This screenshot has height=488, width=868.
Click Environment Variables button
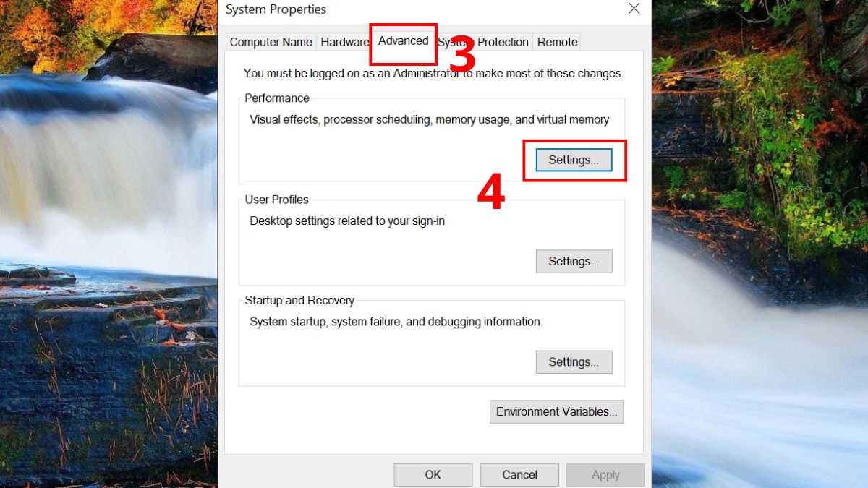click(556, 411)
